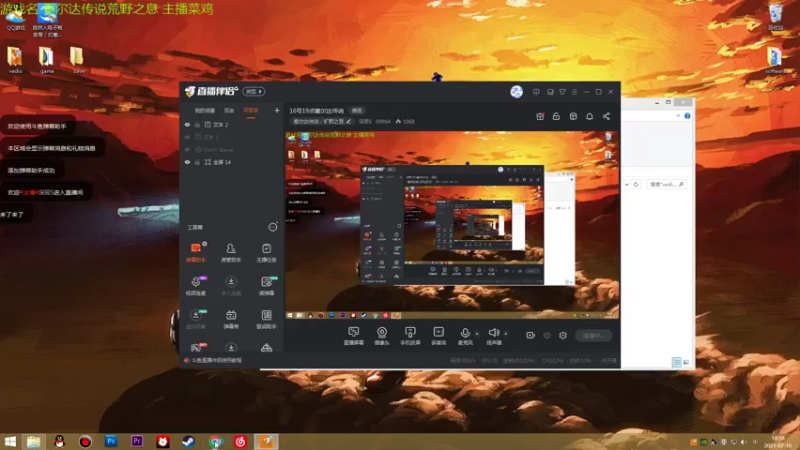Click the stream preview thumbnail
800x450 pixels.
tap(452, 225)
